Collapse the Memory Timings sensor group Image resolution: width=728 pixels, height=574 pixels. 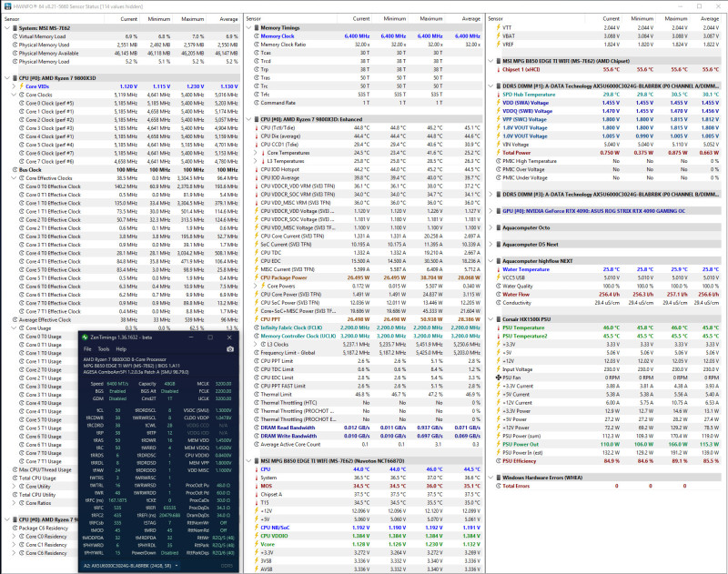click(248, 28)
